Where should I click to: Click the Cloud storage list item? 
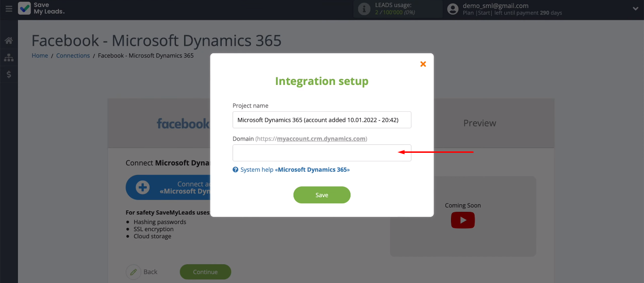(x=152, y=236)
